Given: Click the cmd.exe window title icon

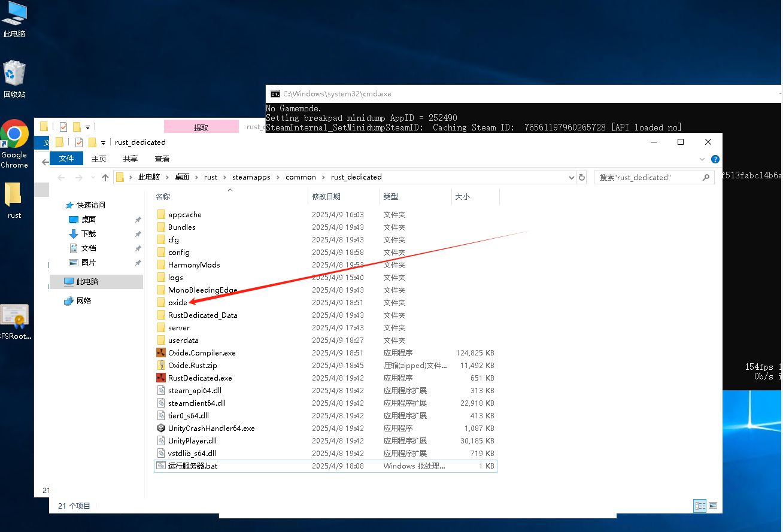Looking at the screenshot, I should coord(275,94).
